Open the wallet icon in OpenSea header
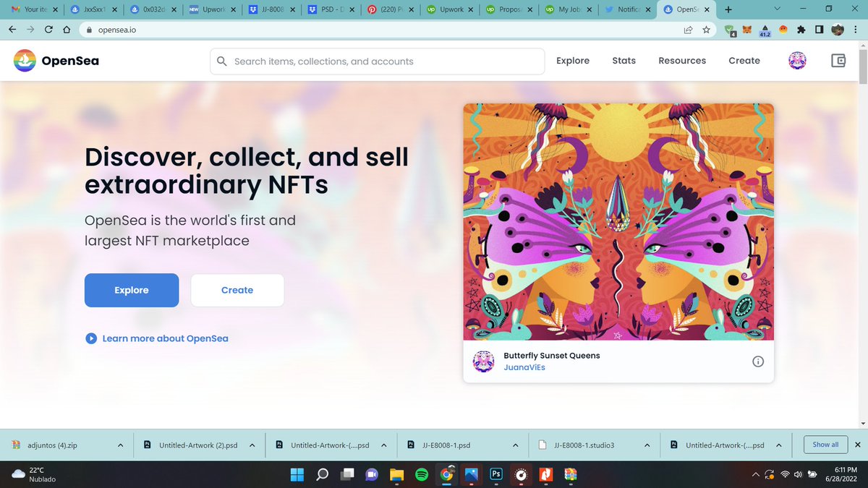868x488 pixels. click(x=838, y=61)
